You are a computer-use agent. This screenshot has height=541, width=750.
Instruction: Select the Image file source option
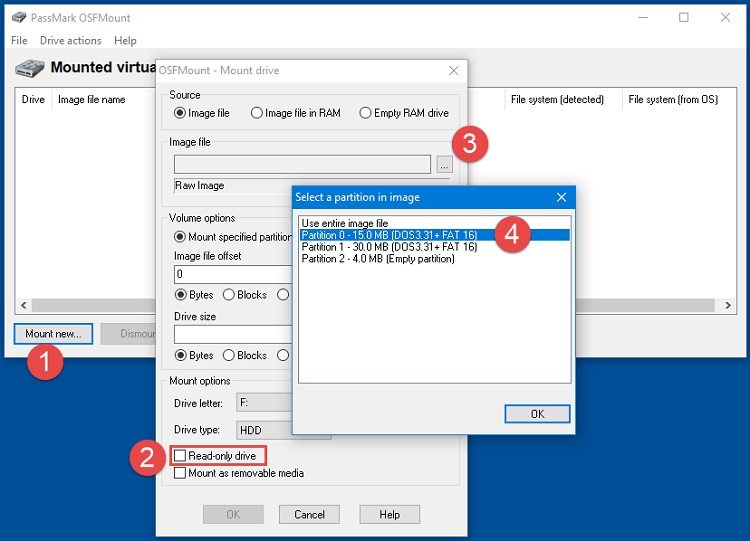[x=202, y=113]
